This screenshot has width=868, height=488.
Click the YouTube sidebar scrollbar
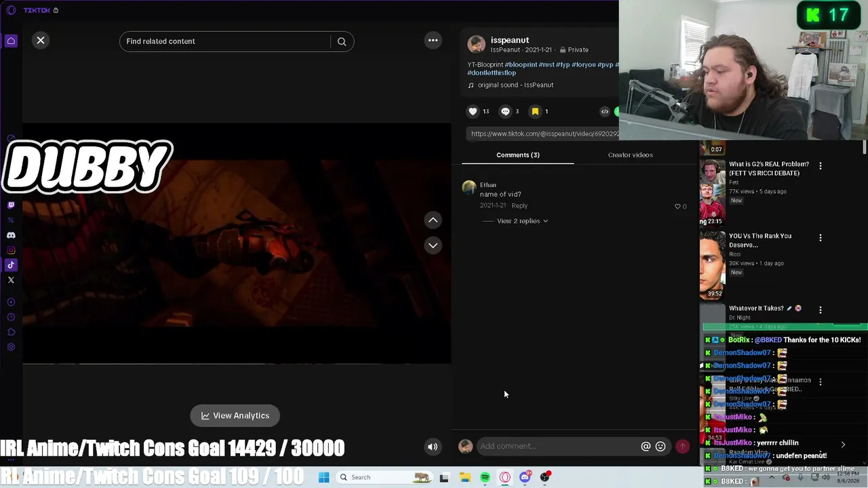(x=865, y=147)
